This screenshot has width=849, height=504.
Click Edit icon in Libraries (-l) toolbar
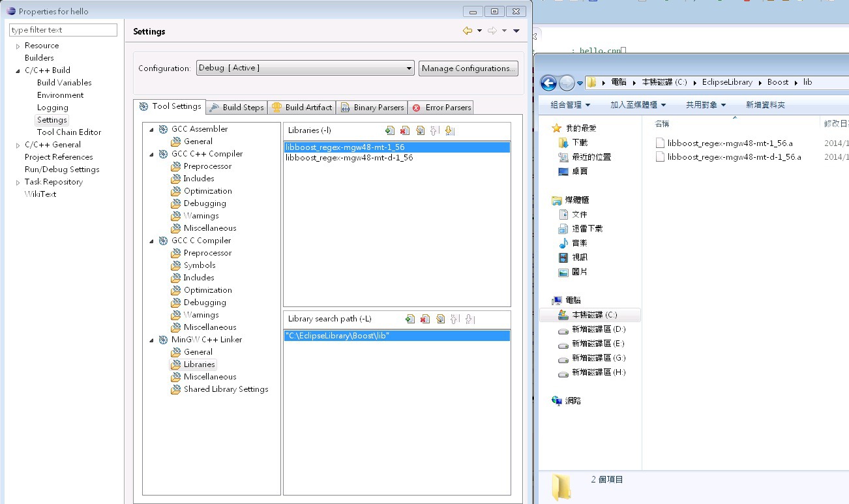[420, 130]
